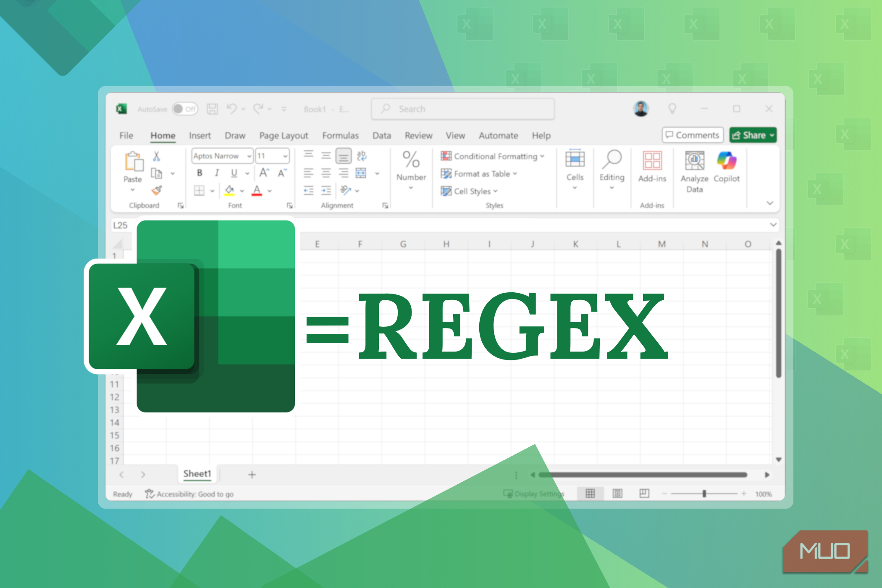
Task: Switch to the Data tab
Action: (x=382, y=136)
